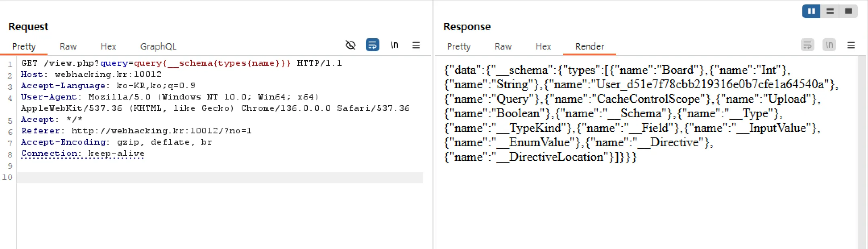Click the Accept-Encoding header line
The image size is (868, 249).
point(116,142)
